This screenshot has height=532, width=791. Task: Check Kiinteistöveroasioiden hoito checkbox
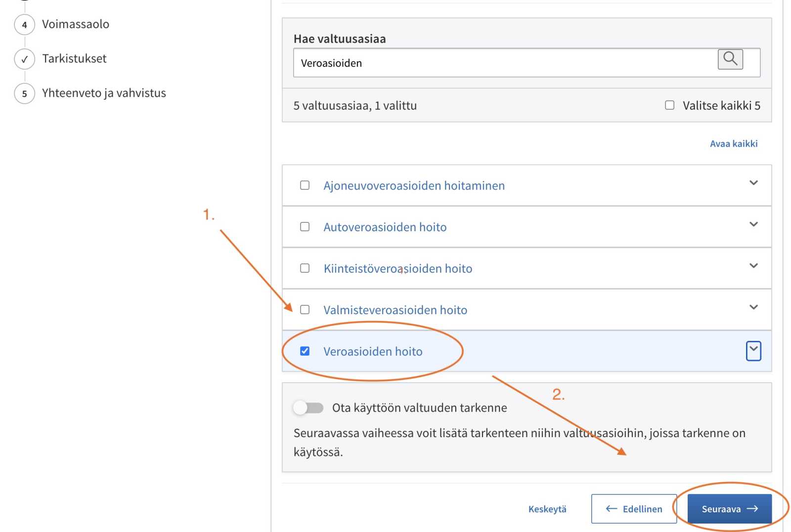305,268
